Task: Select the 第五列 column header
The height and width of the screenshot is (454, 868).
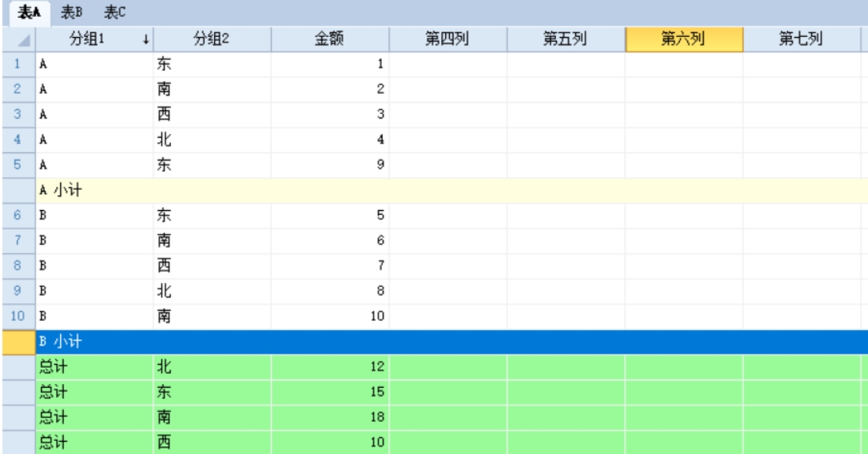Action: click(x=566, y=39)
